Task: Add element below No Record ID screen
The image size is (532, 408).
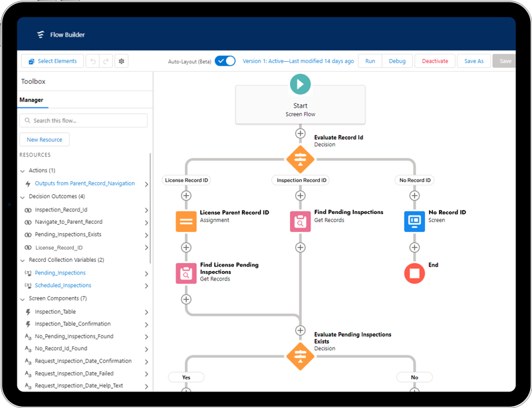Action: 414,248
